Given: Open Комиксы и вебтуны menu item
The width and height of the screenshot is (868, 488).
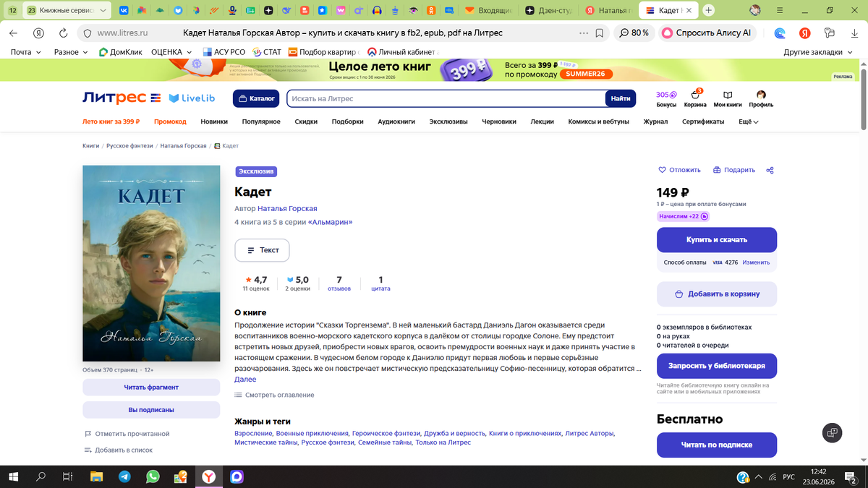Looking at the screenshot, I should (598, 121).
